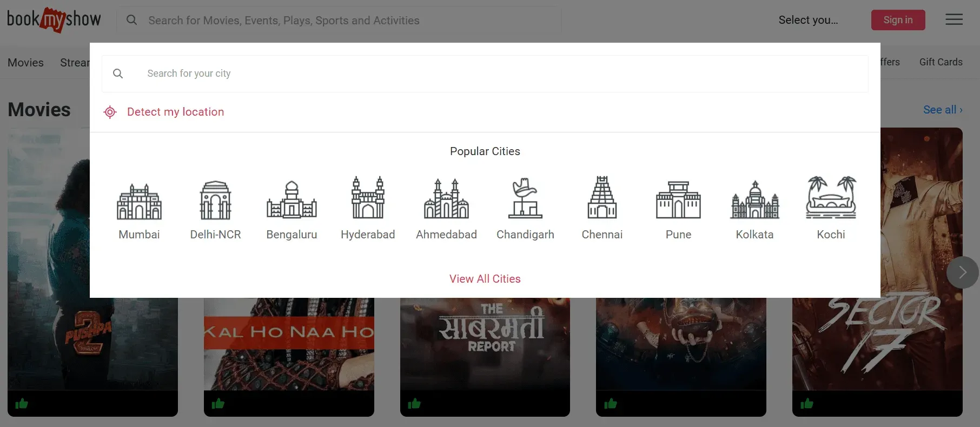Pick the Chennai temple icon

602,198
